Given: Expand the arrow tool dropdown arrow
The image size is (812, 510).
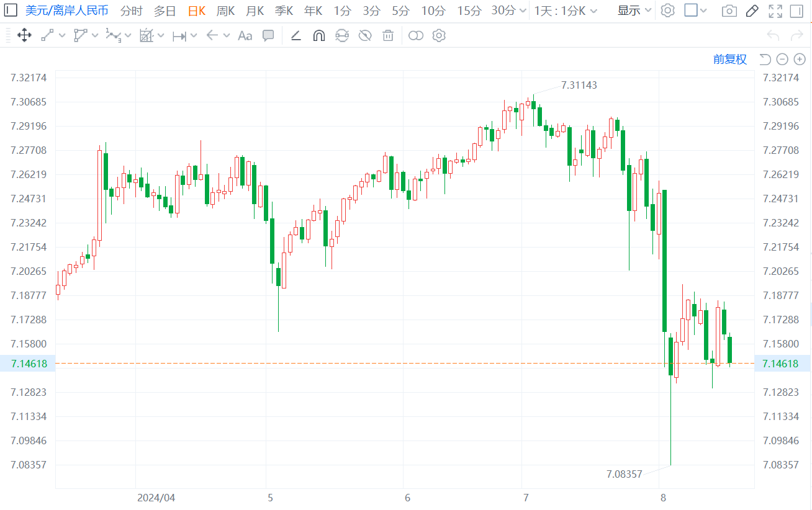Looking at the screenshot, I should point(227,36).
